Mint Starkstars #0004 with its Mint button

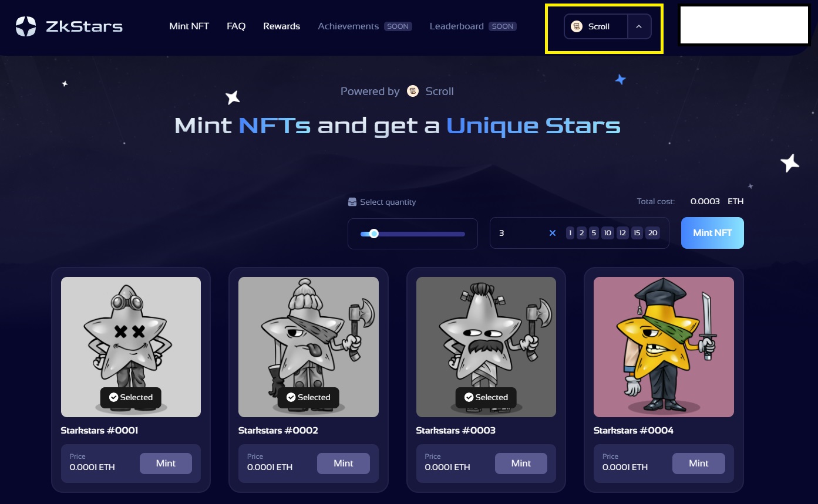pos(698,464)
